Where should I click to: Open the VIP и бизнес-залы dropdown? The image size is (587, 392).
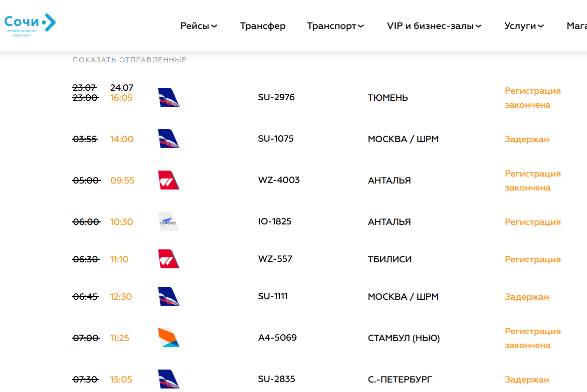[434, 26]
